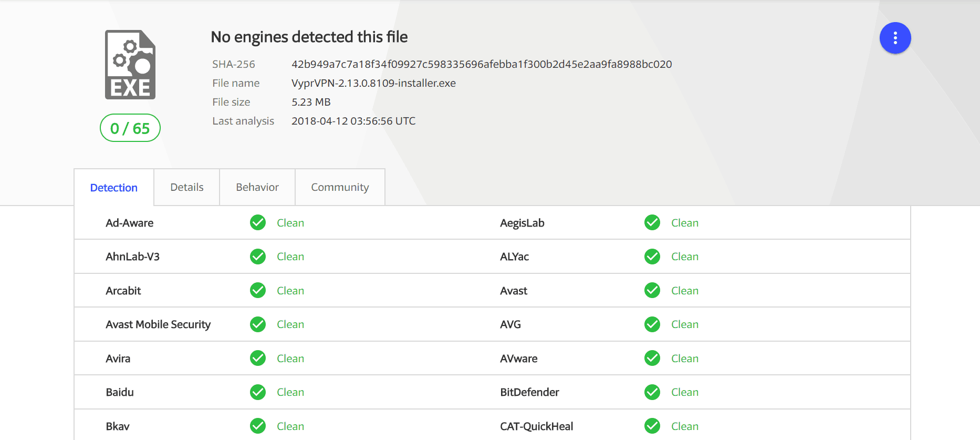
Task: Click the green checkmark for AhnLab-V3
Action: [x=258, y=257]
